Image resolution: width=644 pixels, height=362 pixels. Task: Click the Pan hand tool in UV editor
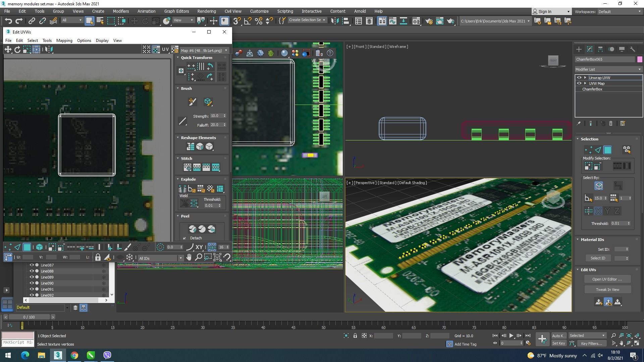pos(189,257)
